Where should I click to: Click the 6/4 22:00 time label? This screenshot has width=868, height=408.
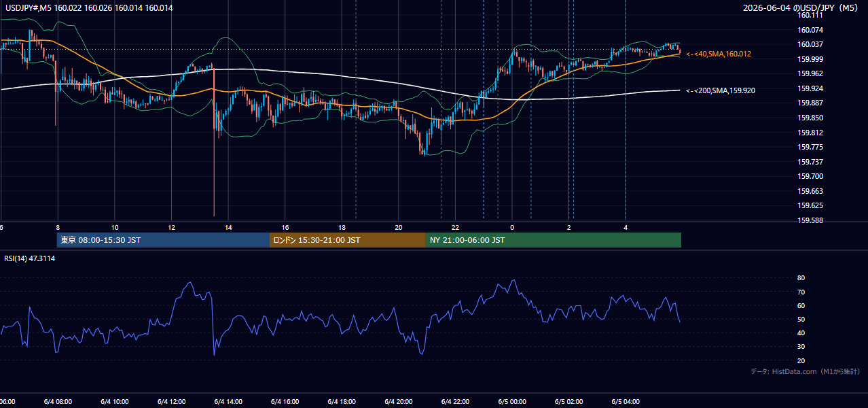pyautogui.click(x=456, y=401)
